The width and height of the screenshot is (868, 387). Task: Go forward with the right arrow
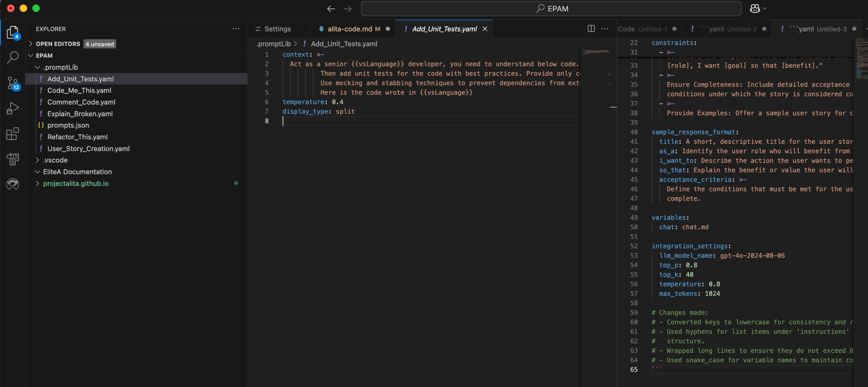tap(347, 9)
